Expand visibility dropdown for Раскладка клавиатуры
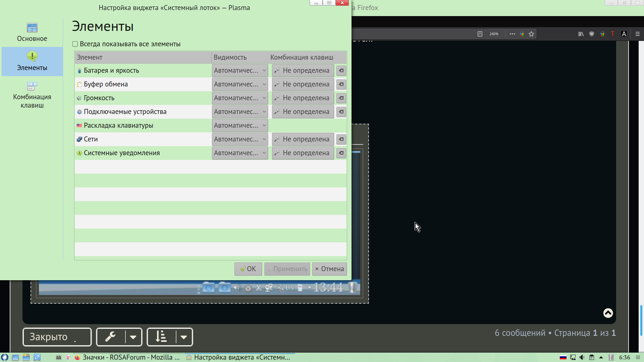The width and height of the screenshot is (644, 362). pos(240,126)
